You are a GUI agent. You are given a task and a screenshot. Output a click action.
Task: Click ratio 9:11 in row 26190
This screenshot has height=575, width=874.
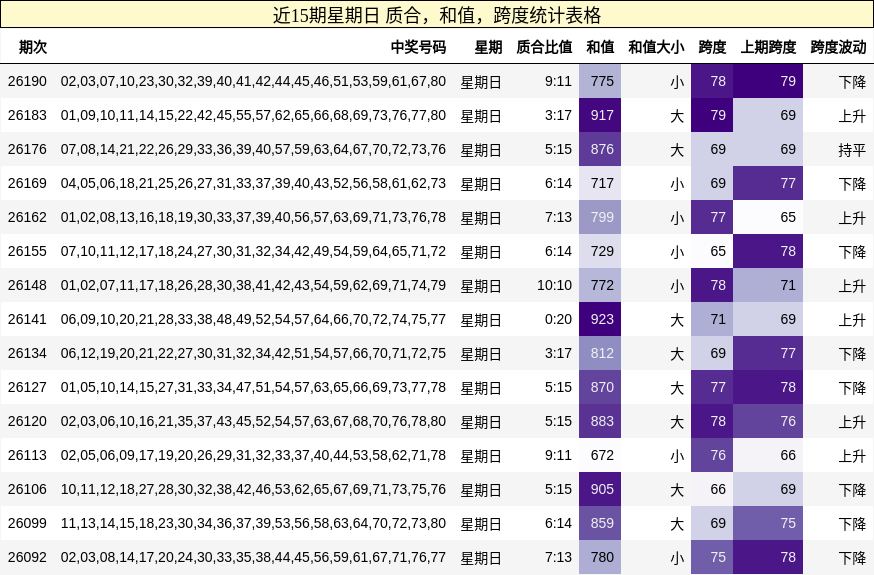tap(559, 81)
